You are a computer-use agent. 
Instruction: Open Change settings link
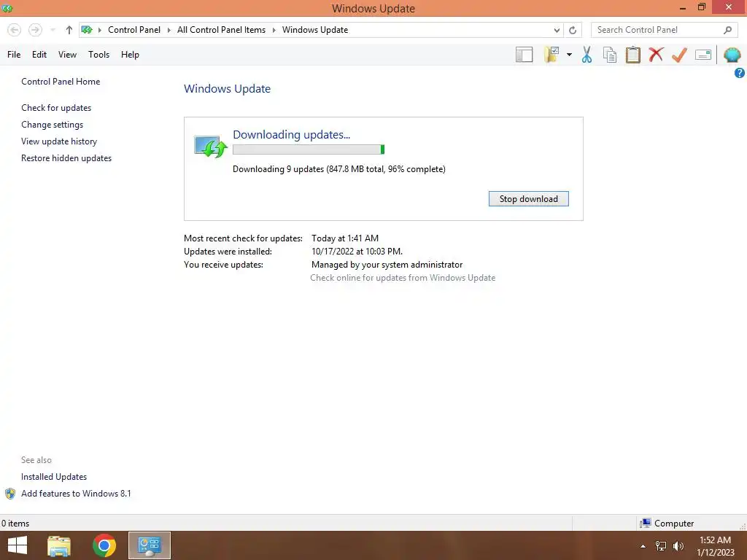point(52,124)
